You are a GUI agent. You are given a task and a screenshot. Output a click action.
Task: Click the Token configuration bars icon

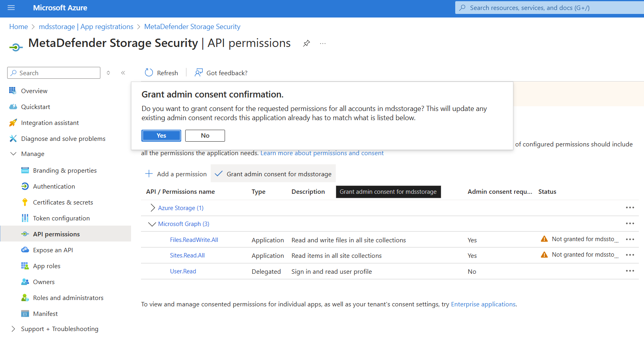pos(25,218)
